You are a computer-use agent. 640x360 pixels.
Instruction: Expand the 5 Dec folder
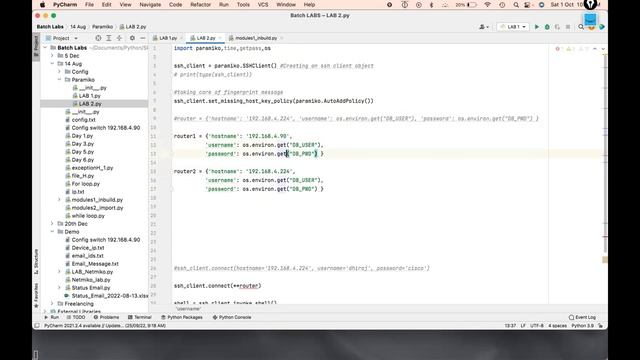pos(52,56)
